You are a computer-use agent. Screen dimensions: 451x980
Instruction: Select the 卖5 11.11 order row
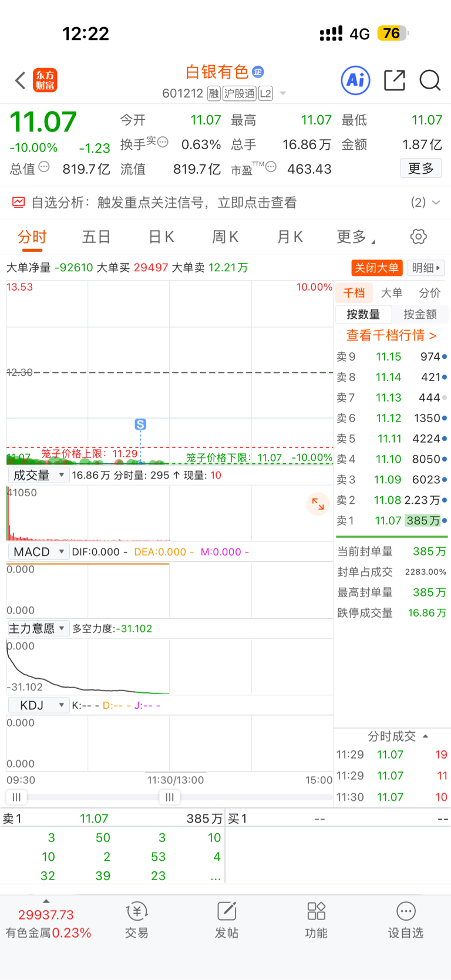[x=392, y=439]
